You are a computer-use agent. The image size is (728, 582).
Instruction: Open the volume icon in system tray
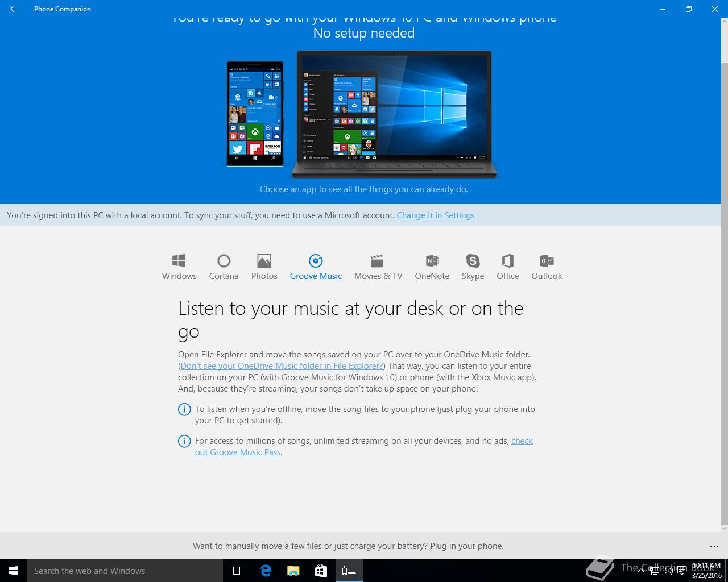coord(669,571)
